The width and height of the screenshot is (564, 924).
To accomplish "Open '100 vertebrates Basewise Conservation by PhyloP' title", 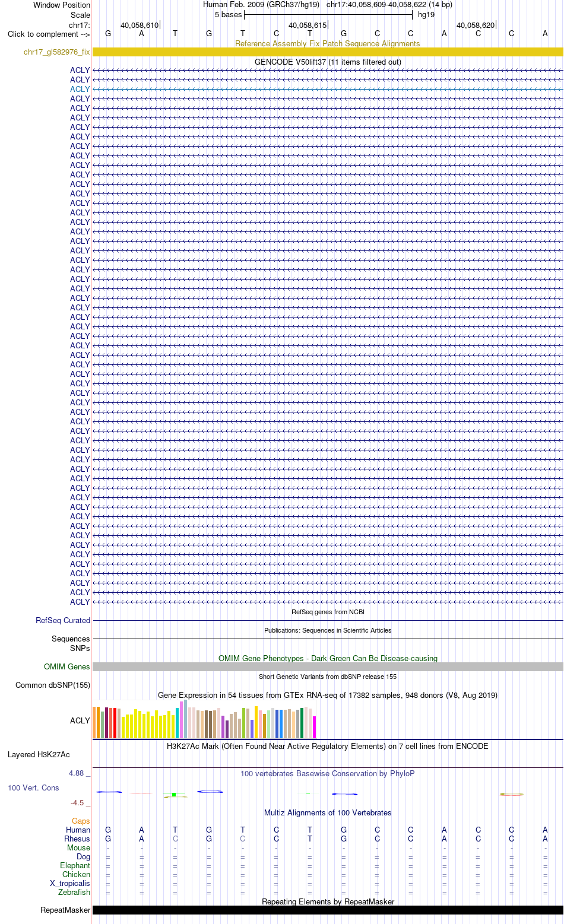I will (x=328, y=773).
